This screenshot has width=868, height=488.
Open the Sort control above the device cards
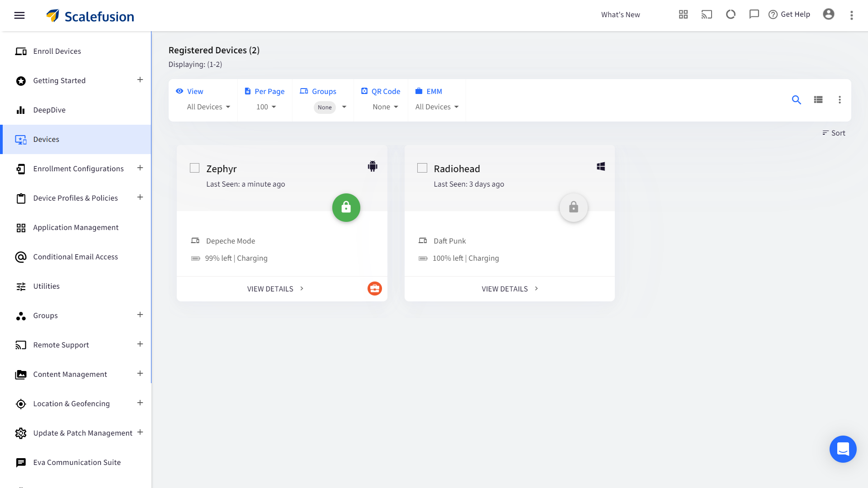834,133
